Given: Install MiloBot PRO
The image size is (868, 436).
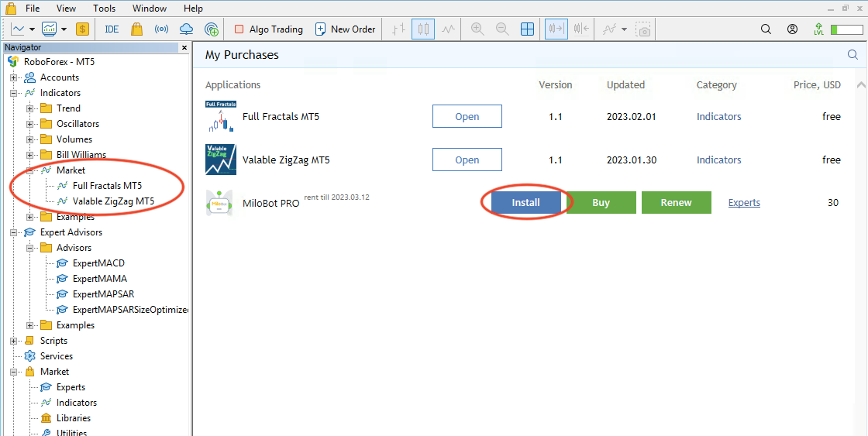Looking at the screenshot, I should (525, 203).
